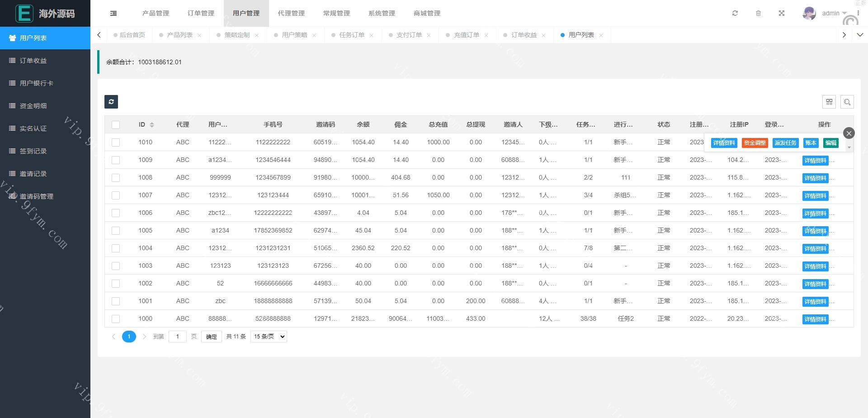Click the trash clear-cache icon in header
868x418 pixels.
[x=759, y=14]
